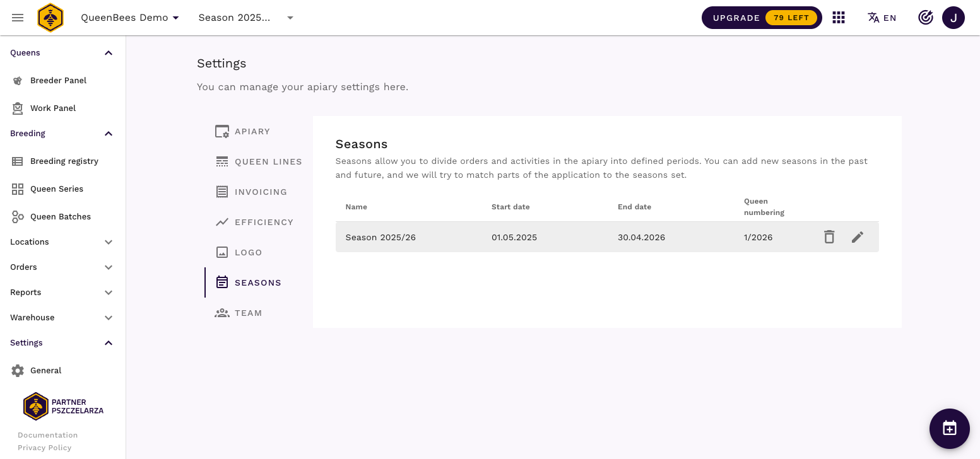
Task: Edit Season 2025/26 with pencil icon
Action: (x=857, y=237)
